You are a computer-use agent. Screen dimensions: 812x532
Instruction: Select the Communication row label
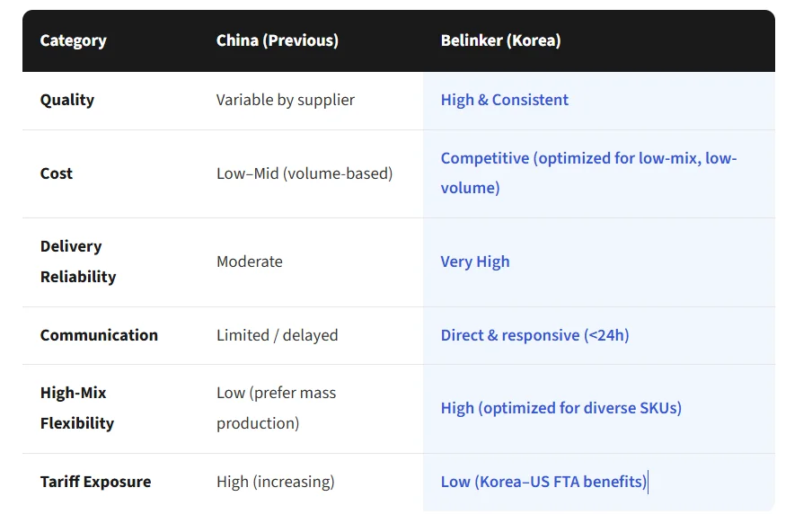point(99,335)
